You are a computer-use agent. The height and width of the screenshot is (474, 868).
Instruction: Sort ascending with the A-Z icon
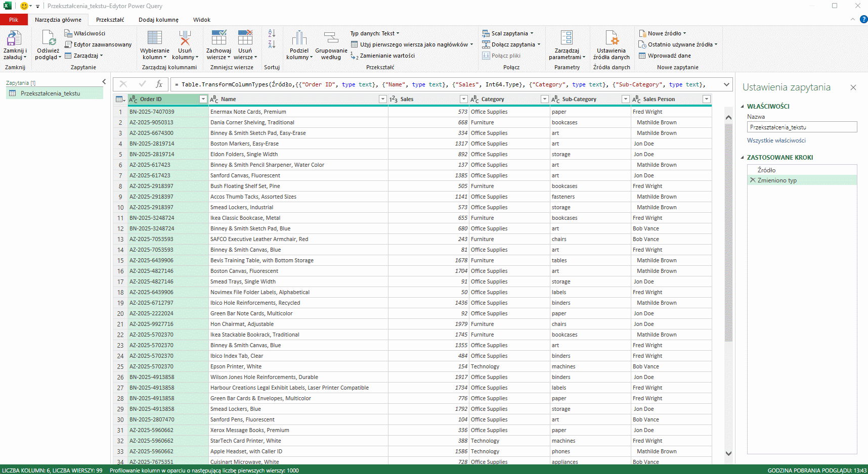pyautogui.click(x=272, y=33)
